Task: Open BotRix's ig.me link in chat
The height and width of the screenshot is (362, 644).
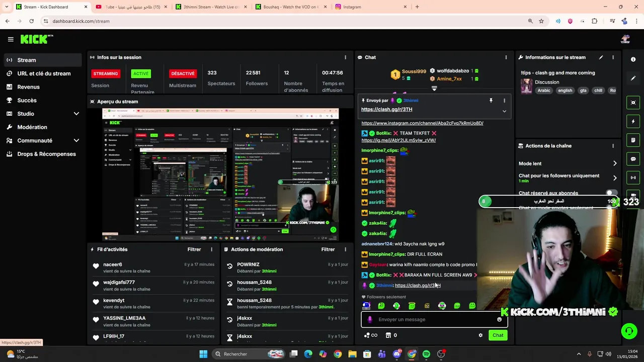Action: click(x=398, y=140)
